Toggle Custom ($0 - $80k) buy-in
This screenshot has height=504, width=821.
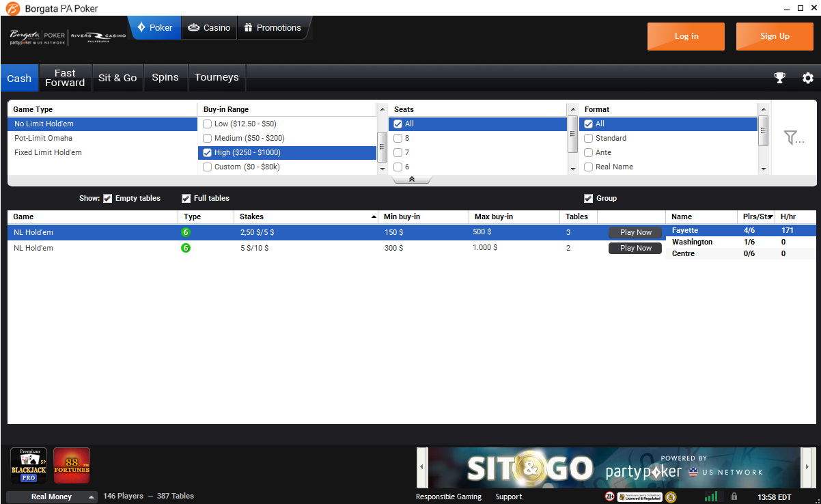[208, 167]
